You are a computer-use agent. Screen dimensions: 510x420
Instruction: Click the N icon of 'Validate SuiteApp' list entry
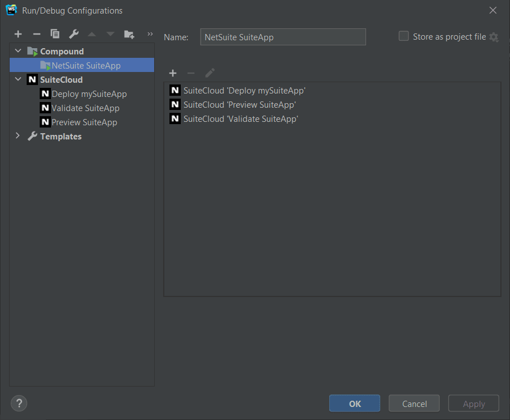tap(175, 118)
